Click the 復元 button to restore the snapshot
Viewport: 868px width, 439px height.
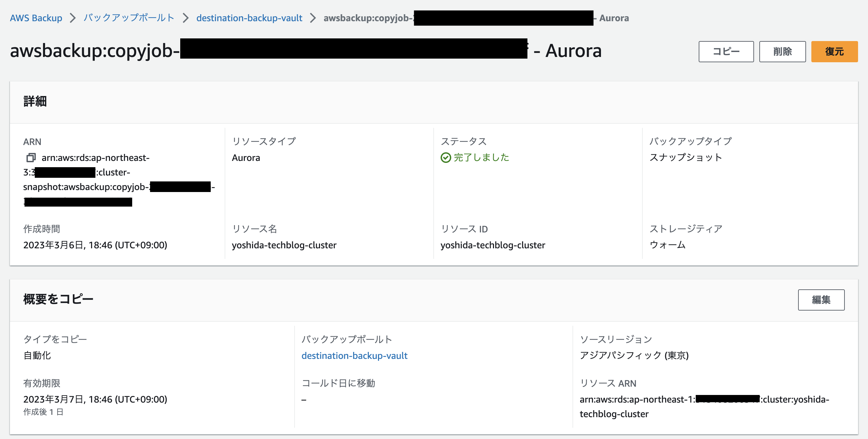(834, 51)
